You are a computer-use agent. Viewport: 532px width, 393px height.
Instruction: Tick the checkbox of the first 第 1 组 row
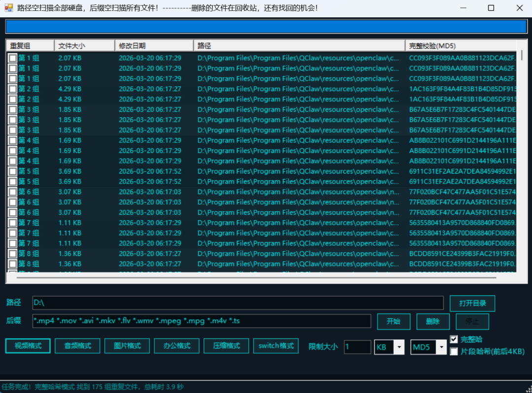tap(12, 58)
